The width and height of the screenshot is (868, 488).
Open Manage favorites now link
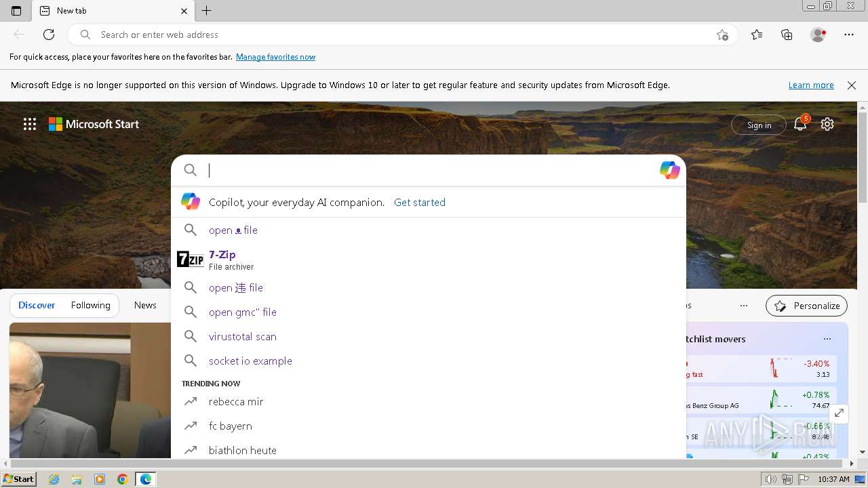pyautogui.click(x=275, y=57)
